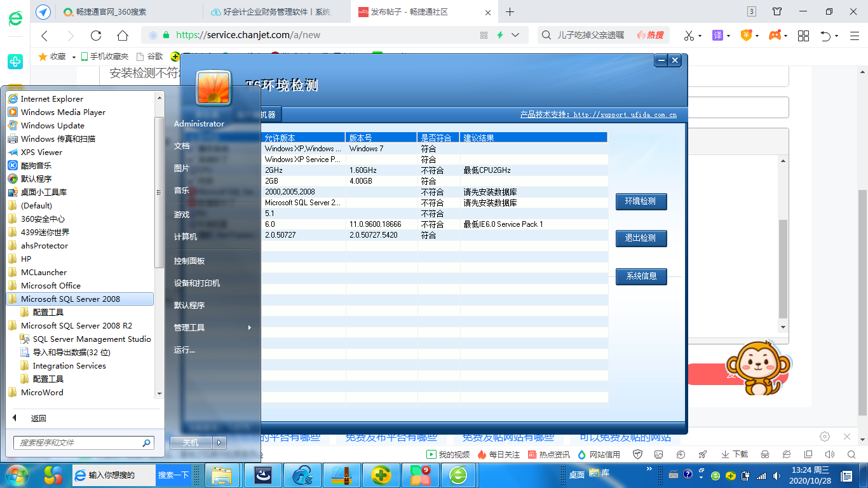868x488 pixels.
Task: Click the browser address bar URL
Action: (x=248, y=35)
